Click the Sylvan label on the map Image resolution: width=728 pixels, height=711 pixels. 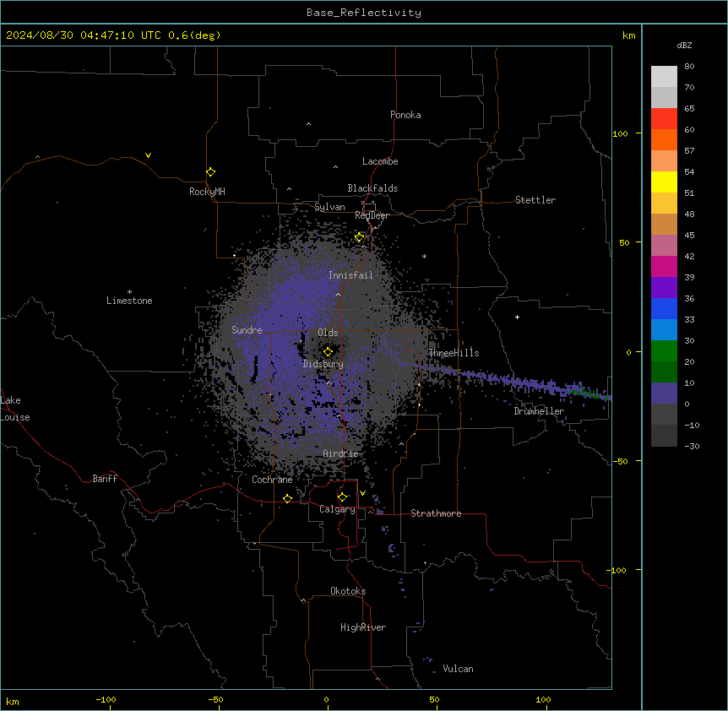point(329,207)
